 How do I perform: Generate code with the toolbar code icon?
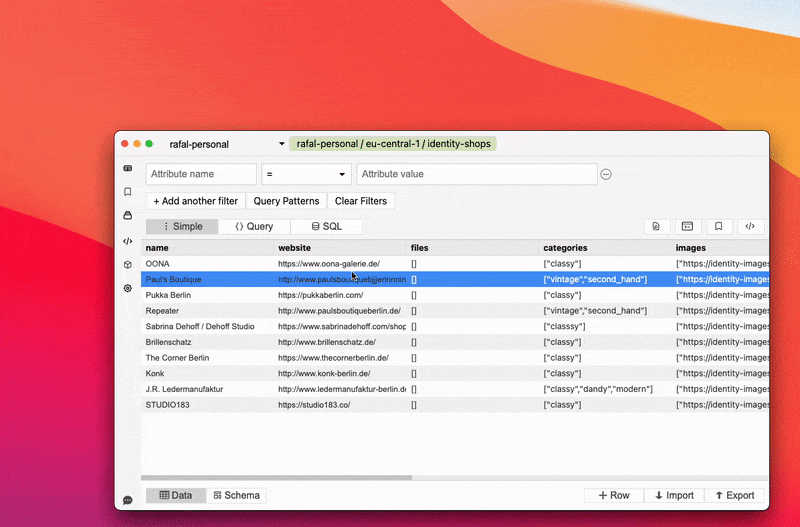point(750,227)
